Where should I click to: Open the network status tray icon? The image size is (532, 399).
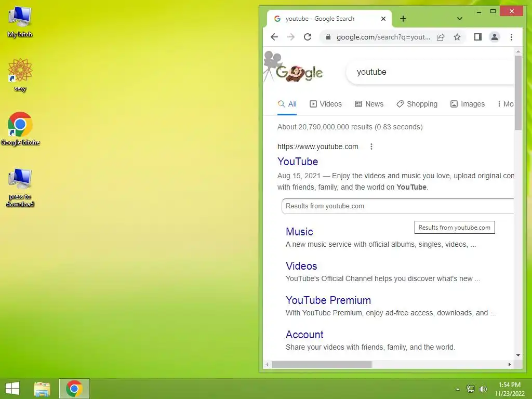click(471, 389)
